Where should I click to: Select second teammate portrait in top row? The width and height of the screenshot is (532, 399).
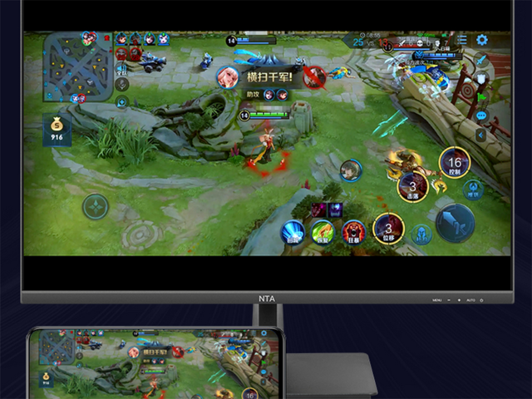(x=135, y=39)
